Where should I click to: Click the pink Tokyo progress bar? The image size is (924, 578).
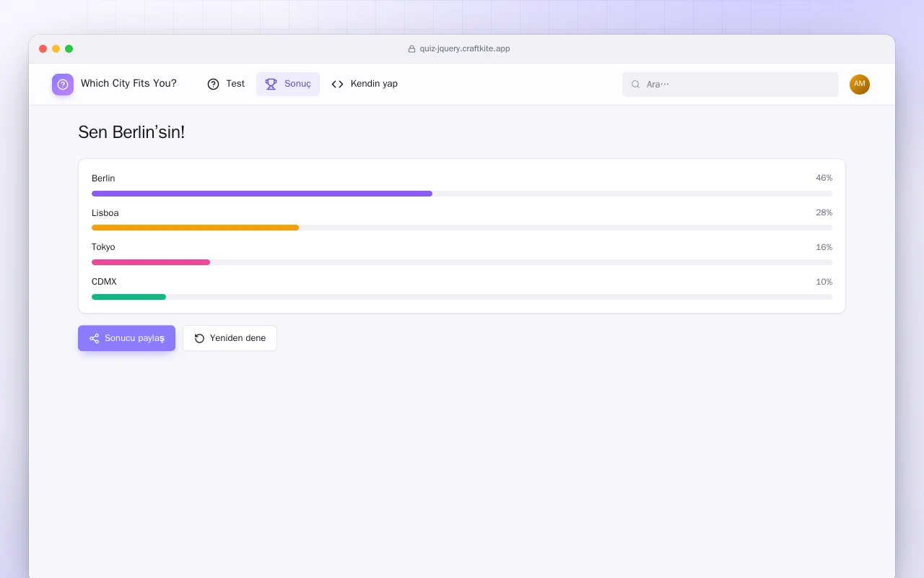tap(151, 262)
